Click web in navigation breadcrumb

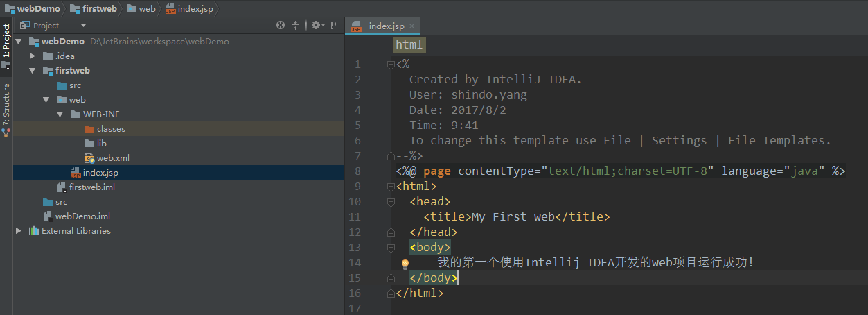(142, 8)
